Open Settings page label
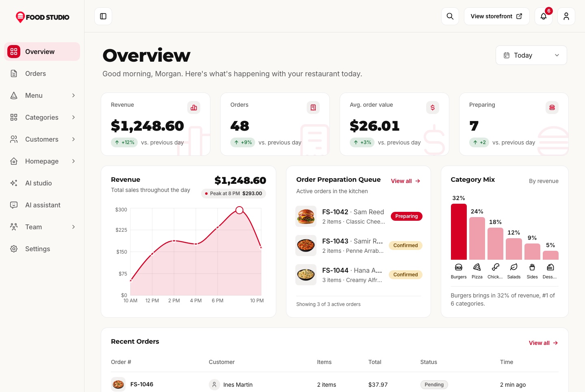Viewport: 585px width, 392px height. click(38, 249)
